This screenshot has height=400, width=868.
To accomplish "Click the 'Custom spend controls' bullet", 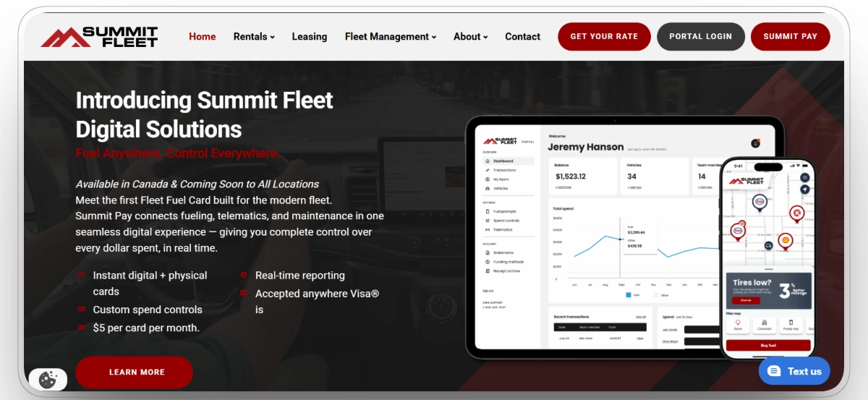I will pos(148,310).
